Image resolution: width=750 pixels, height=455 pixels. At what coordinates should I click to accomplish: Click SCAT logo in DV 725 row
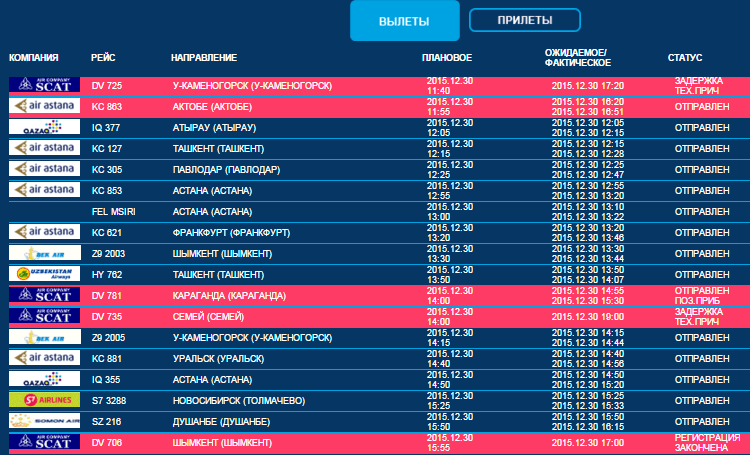43,86
